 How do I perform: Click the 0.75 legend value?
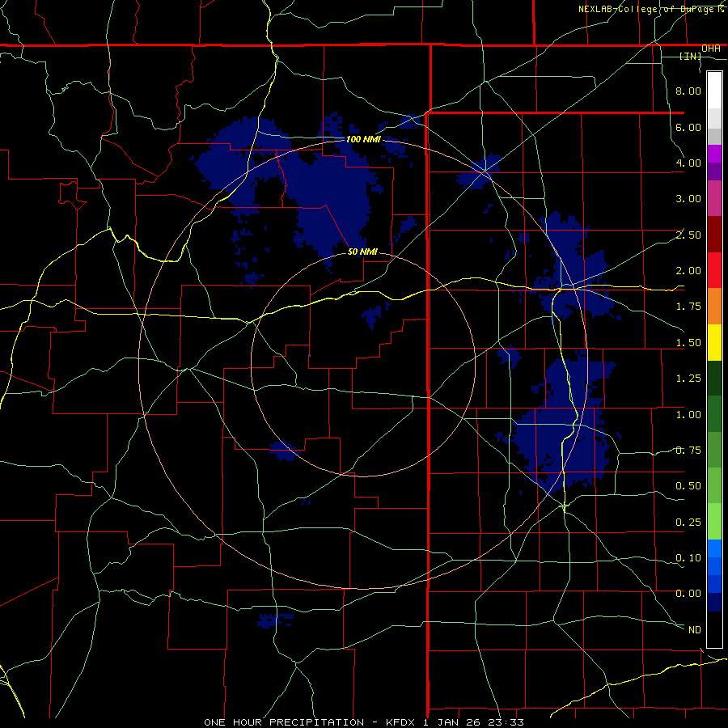688,451
